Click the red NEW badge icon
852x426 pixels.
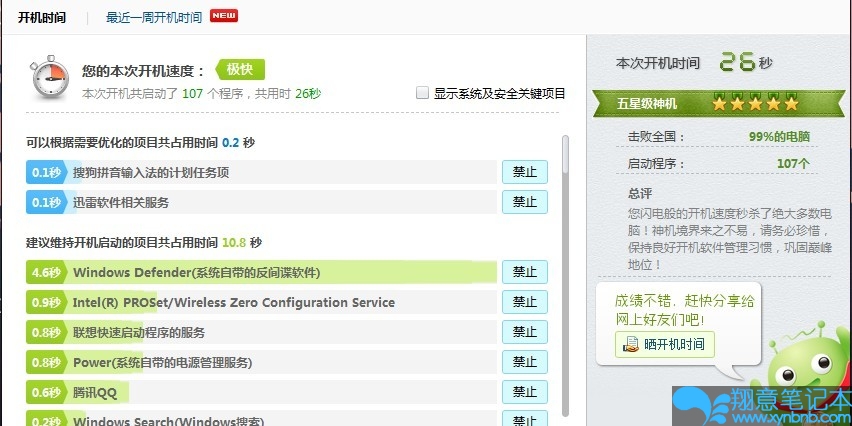224,16
